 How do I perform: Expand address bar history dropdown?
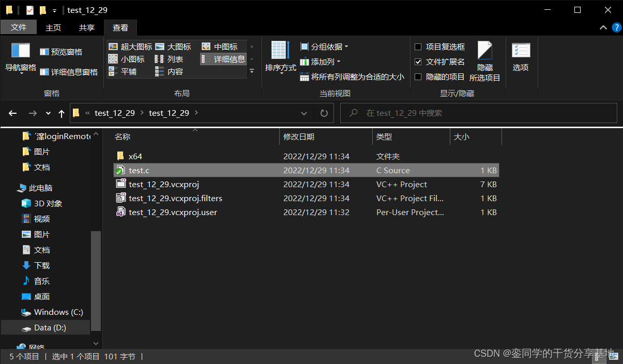point(304,113)
